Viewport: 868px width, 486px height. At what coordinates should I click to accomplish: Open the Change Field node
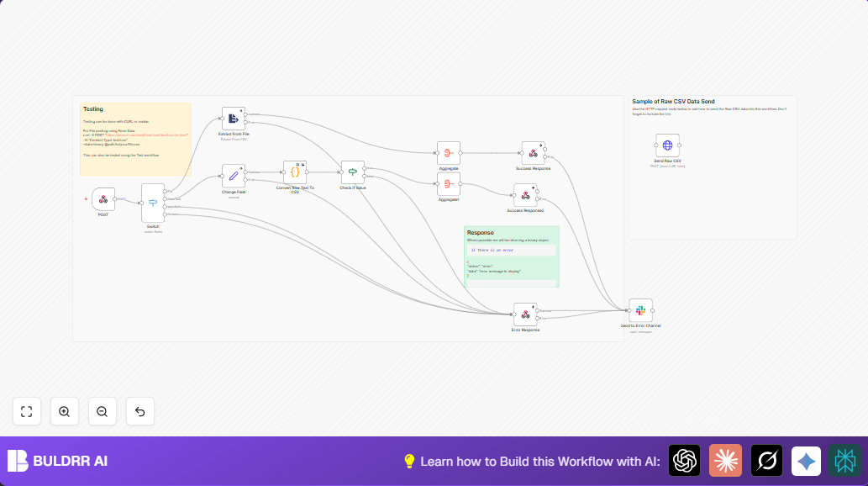[x=233, y=176]
